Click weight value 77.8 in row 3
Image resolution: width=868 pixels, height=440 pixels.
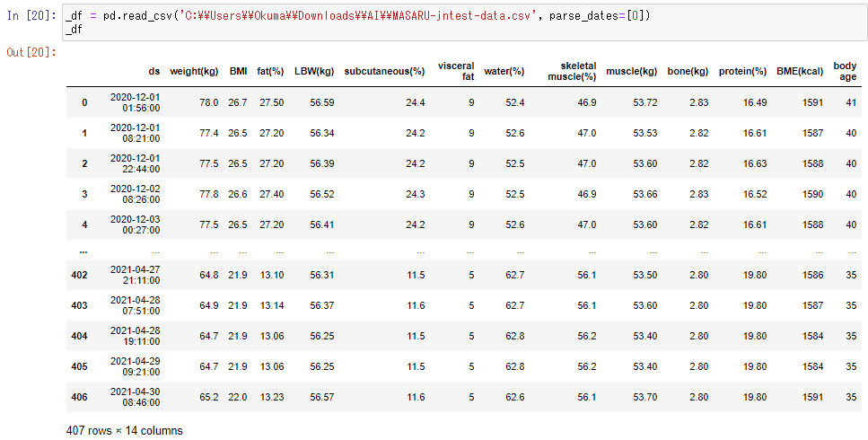click(209, 194)
